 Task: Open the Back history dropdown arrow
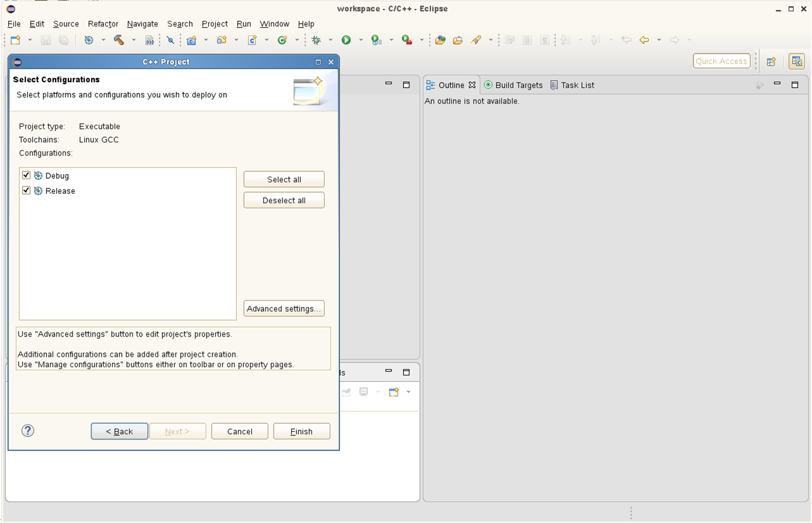click(x=659, y=40)
